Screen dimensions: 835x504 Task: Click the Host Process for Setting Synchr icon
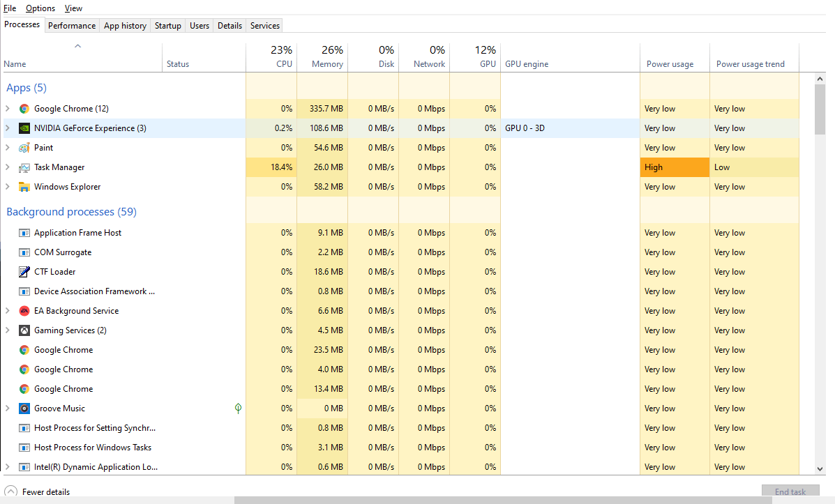click(24, 428)
